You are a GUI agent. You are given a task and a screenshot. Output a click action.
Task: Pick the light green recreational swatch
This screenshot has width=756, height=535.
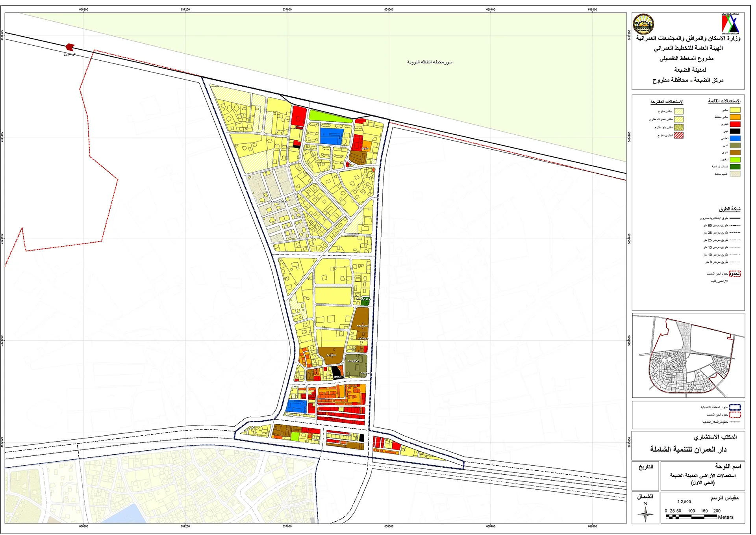pyautogui.click(x=735, y=160)
